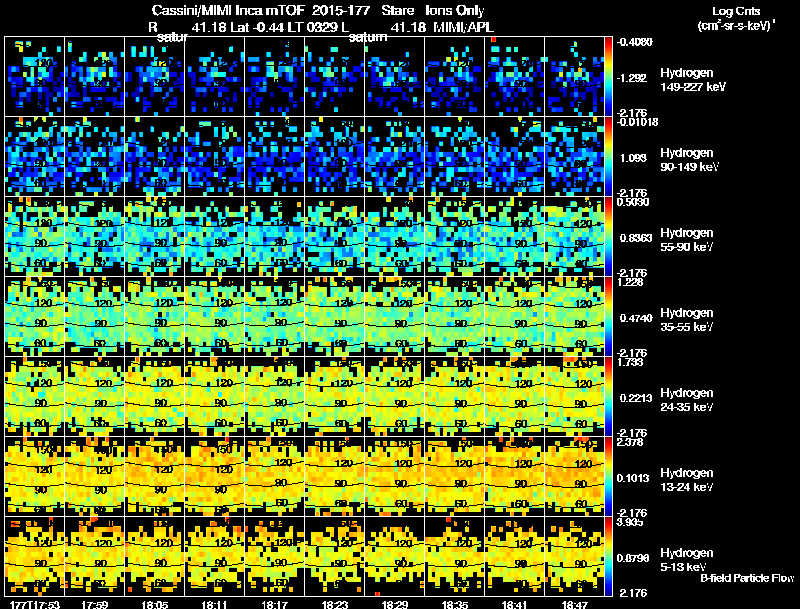Click the '2015-177' date in title
This screenshot has height=609, width=800.
coord(341,10)
